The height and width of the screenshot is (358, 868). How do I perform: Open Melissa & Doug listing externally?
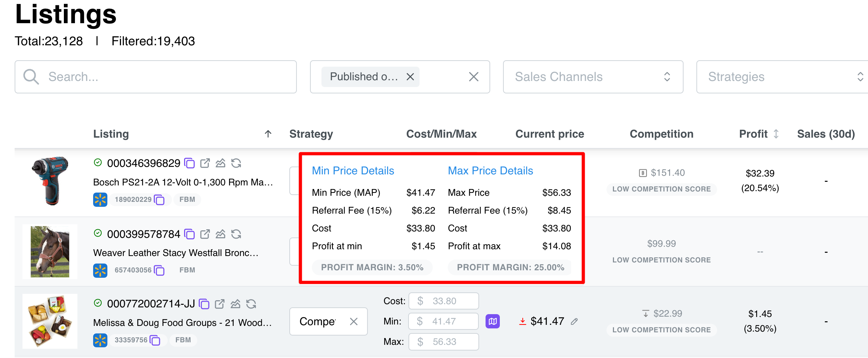[x=220, y=304]
